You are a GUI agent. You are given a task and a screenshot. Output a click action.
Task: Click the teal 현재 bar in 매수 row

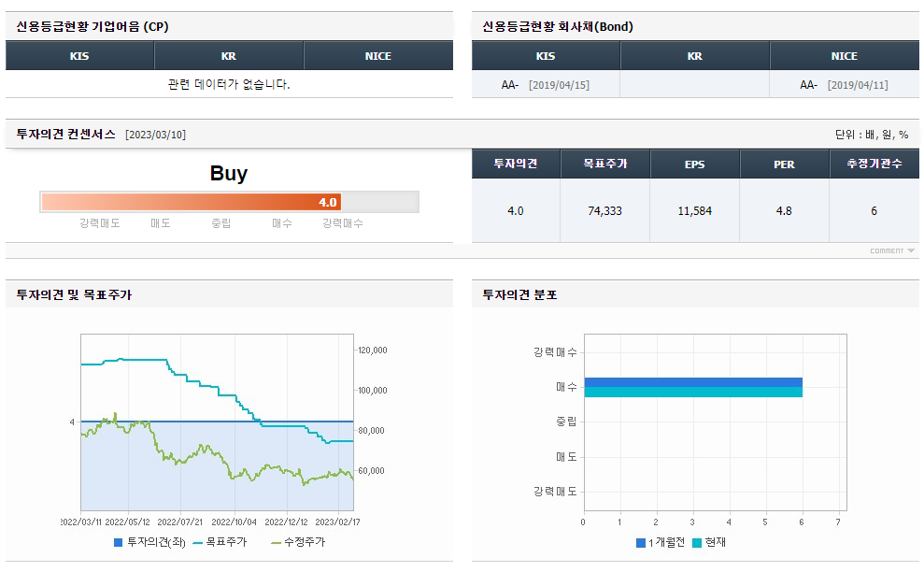pos(693,393)
